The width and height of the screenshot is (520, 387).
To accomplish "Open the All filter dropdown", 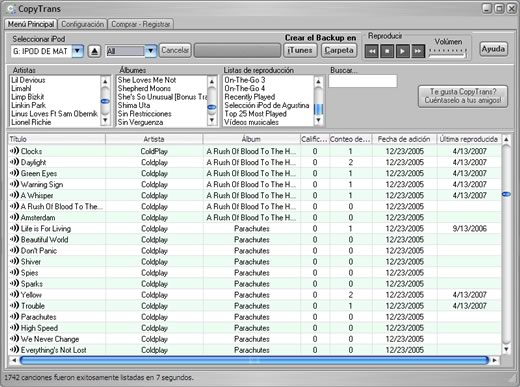I will tap(151, 51).
